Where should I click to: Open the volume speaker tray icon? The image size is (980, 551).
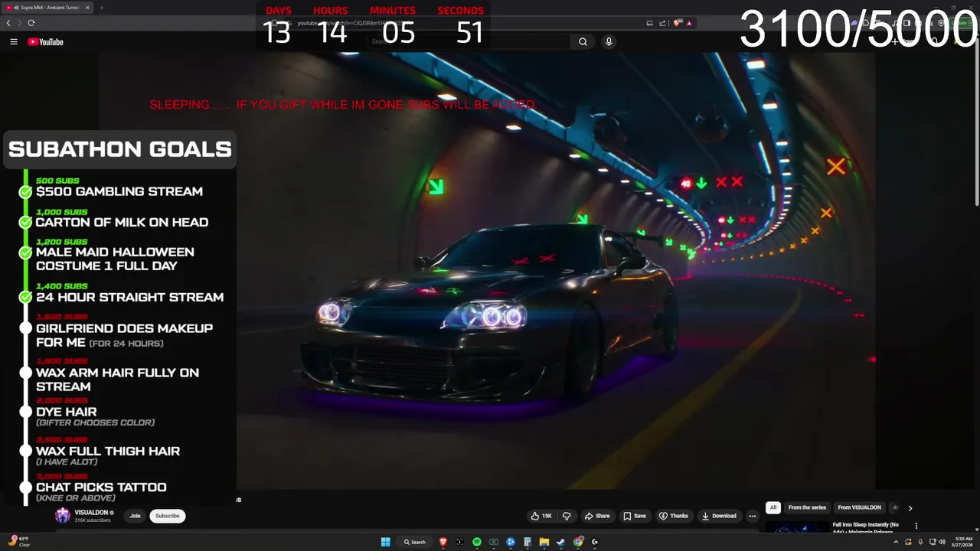[942, 542]
